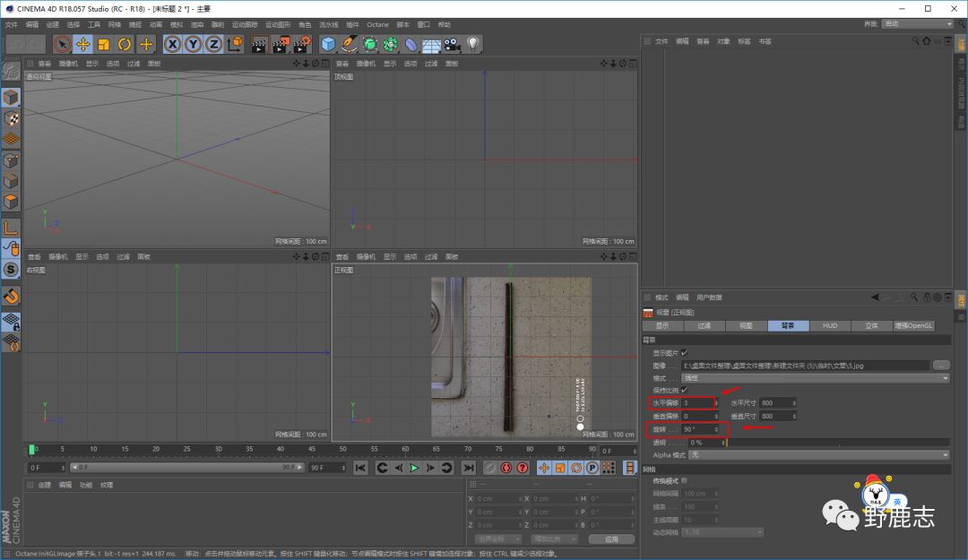
Task: Switch to the HUD tab
Action: pos(830,326)
